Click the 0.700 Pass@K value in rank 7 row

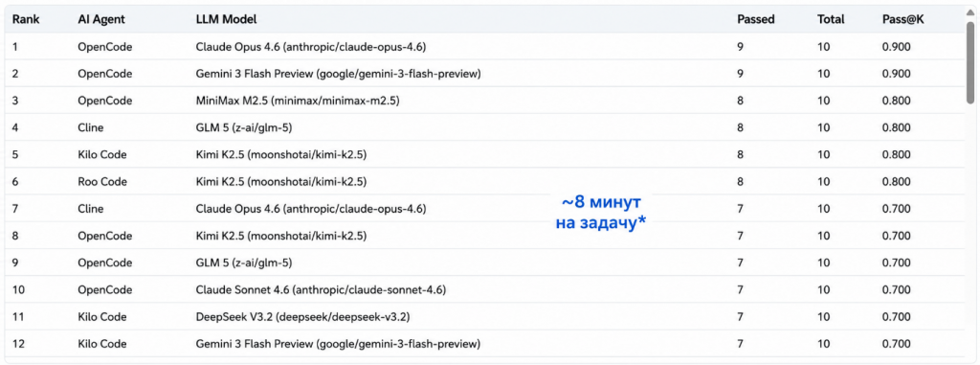coord(896,209)
